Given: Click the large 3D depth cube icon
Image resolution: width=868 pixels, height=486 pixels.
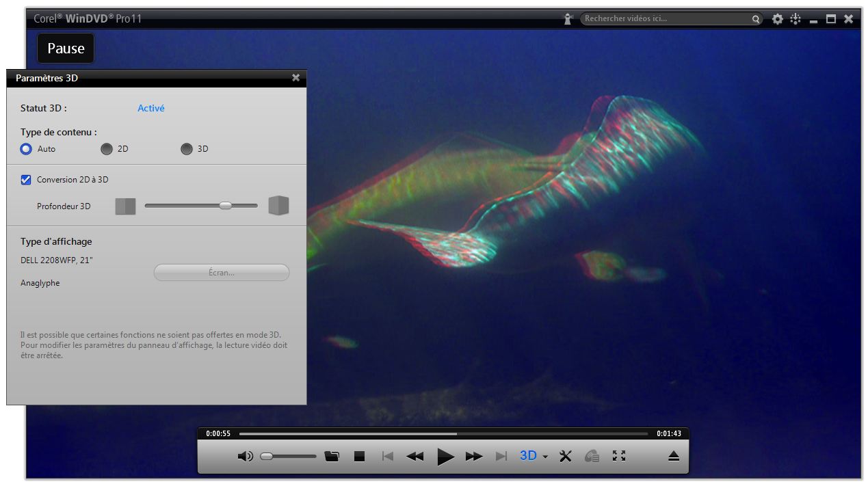Looking at the screenshot, I should click(278, 205).
